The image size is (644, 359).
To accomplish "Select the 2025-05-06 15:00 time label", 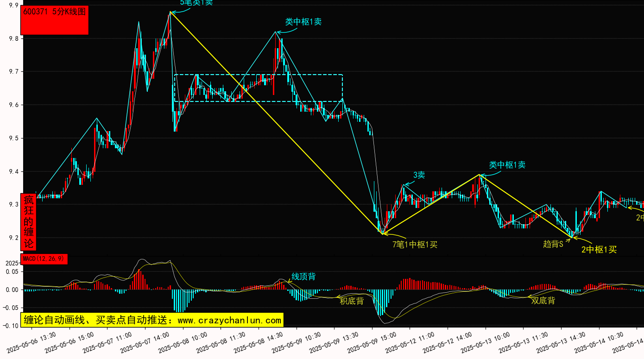I will [x=70, y=342].
